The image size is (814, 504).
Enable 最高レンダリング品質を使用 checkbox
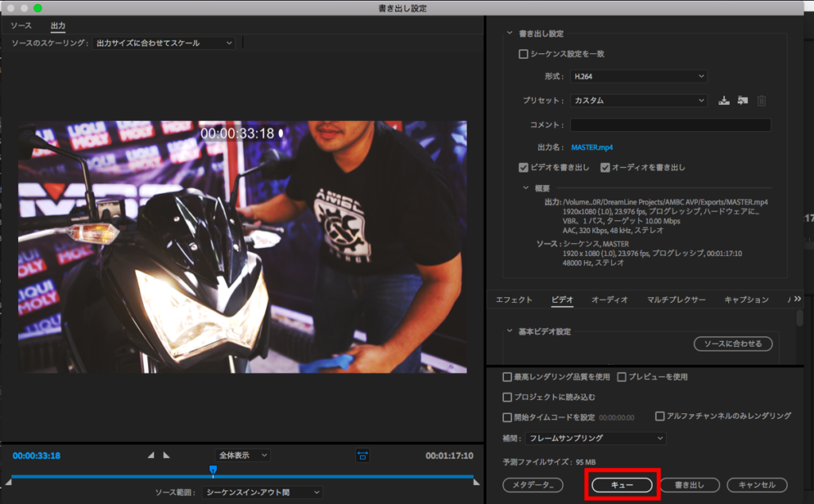[x=507, y=377]
